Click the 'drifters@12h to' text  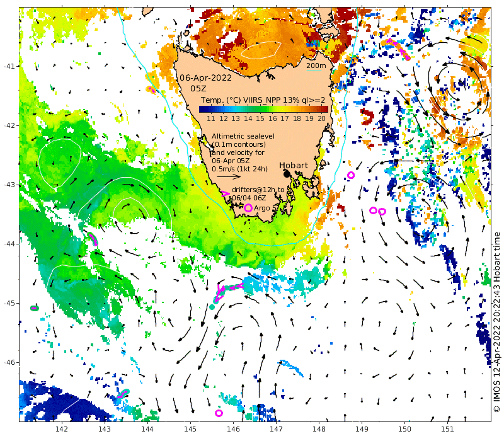(x=258, y=190)
